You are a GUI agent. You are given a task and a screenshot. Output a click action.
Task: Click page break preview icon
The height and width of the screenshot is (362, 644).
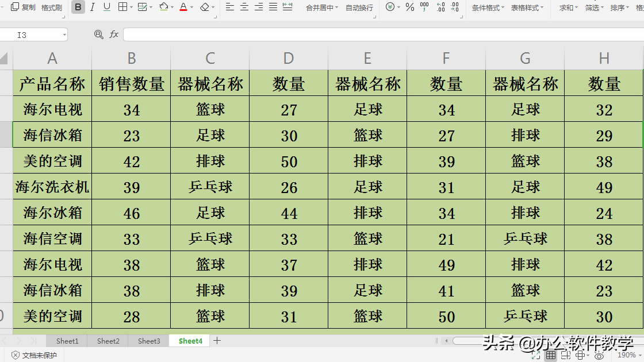566,356
